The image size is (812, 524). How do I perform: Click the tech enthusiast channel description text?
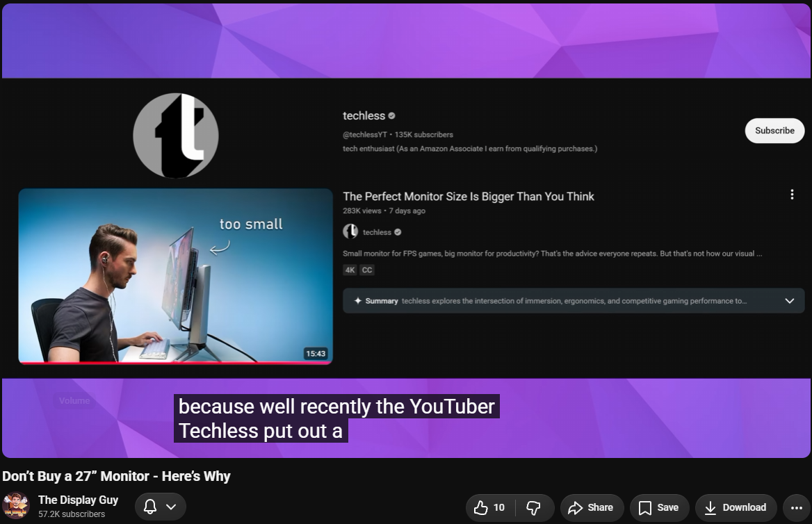(x=470, y=149)
